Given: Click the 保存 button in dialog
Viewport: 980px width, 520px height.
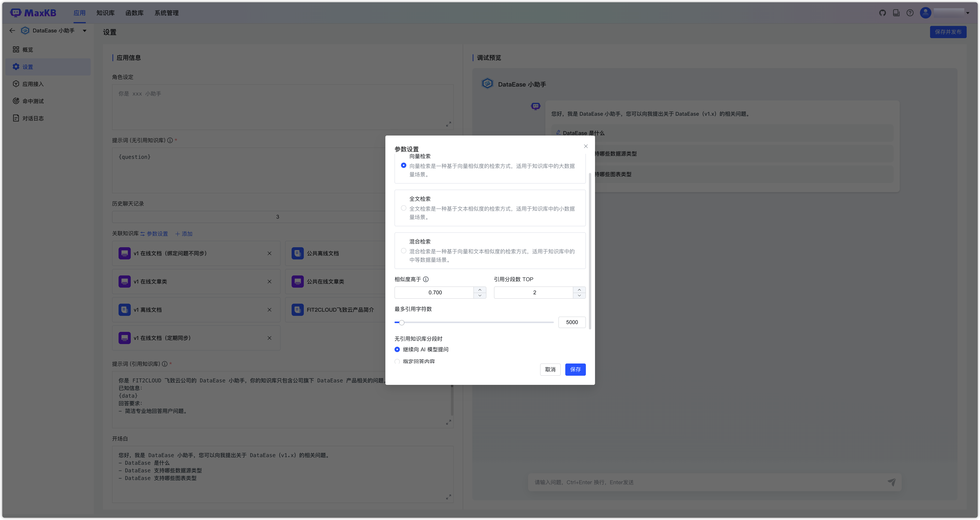Looking at the screenshot, I should point(575,369).
